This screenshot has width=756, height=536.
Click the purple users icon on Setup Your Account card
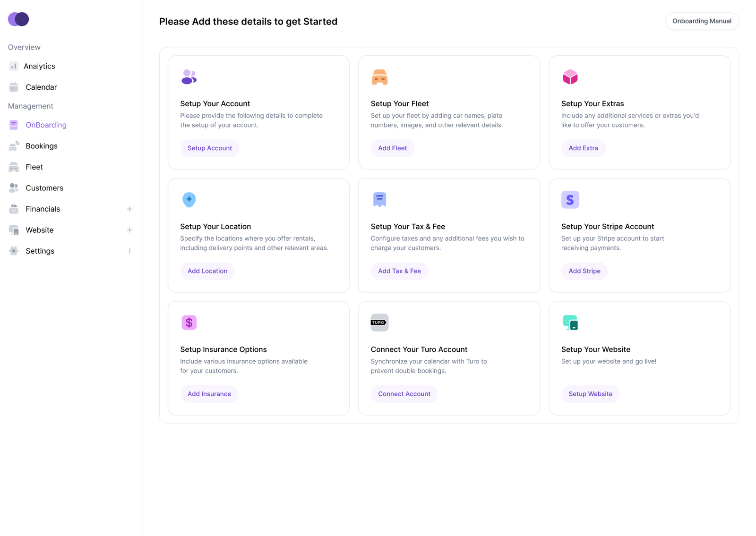point(189,77)
